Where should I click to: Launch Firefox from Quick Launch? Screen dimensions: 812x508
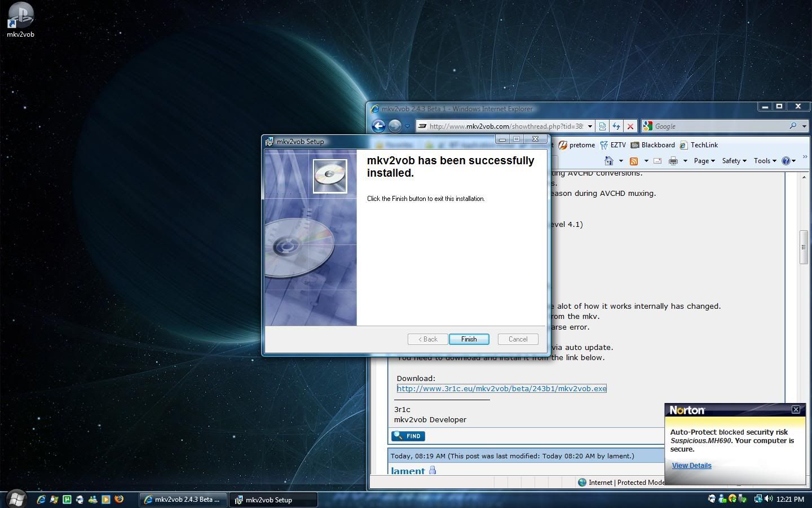coord(119,499)
